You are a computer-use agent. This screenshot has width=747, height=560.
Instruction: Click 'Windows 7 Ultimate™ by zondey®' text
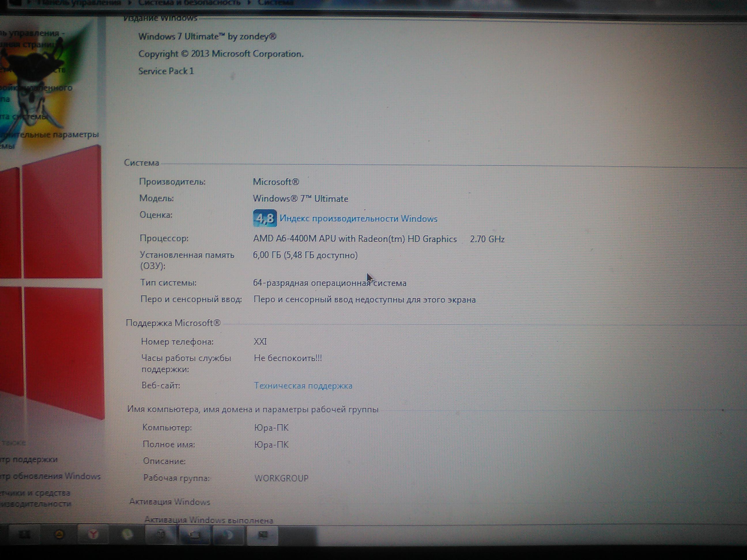207,36
